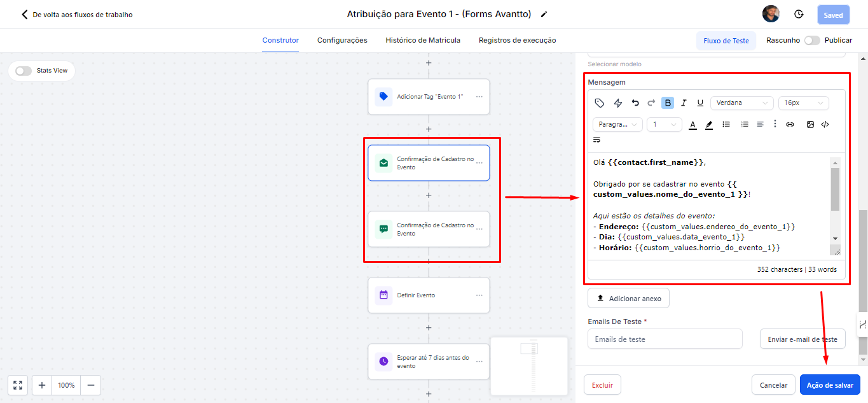Undo the last edit in message editor

(635, 103)
